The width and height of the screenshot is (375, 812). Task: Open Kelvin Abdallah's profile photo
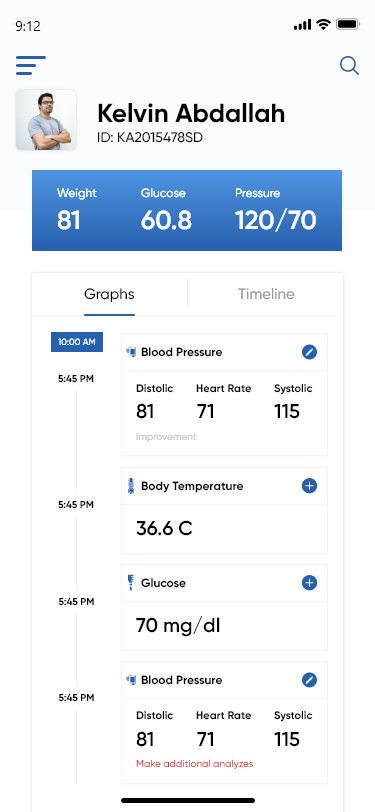click(46, 120)
